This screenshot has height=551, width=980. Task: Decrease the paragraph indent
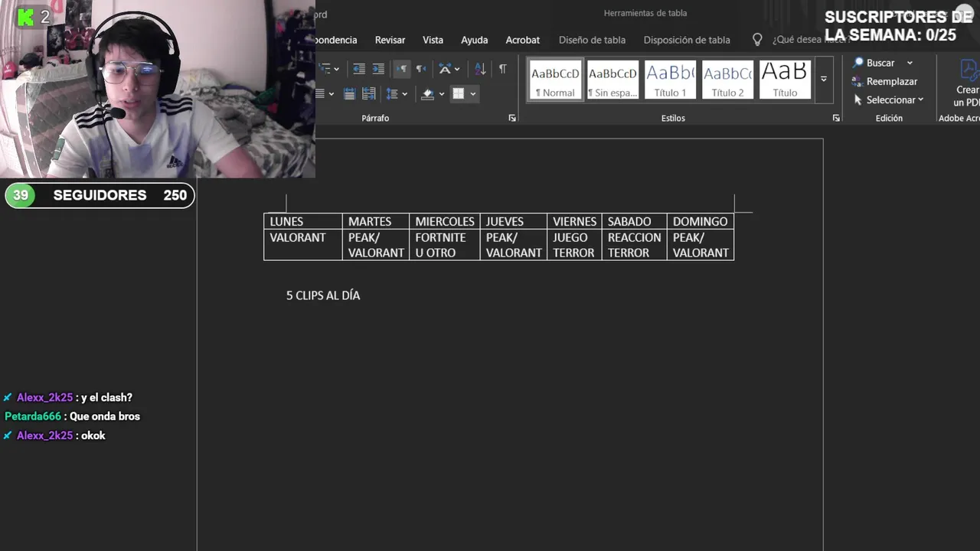point(358,69)
